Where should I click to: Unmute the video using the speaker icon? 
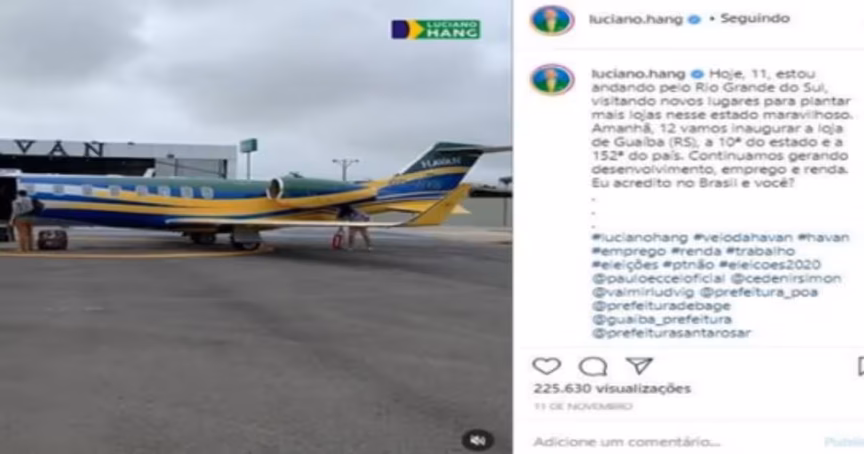(x=478, y=440)
